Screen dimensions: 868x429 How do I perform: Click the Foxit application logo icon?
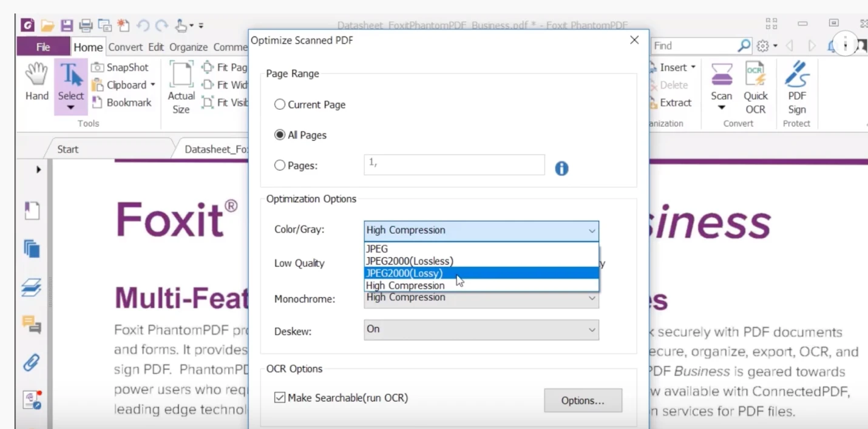[x=27, y=26]
